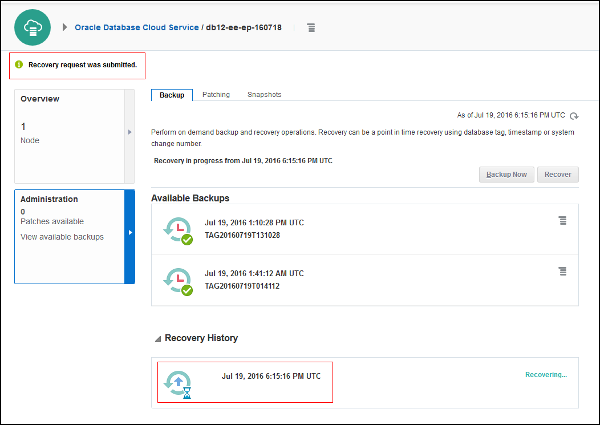Select the Overview tile heading
600x425 pixels.
[x=40, y=99]
